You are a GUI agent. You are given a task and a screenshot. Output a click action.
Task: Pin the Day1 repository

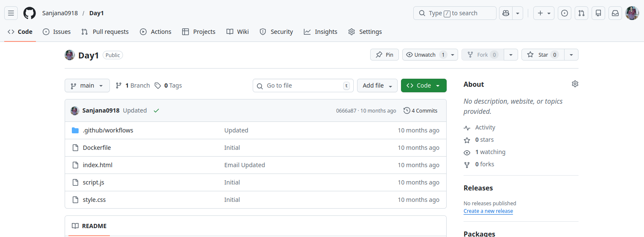click(385, 55)
